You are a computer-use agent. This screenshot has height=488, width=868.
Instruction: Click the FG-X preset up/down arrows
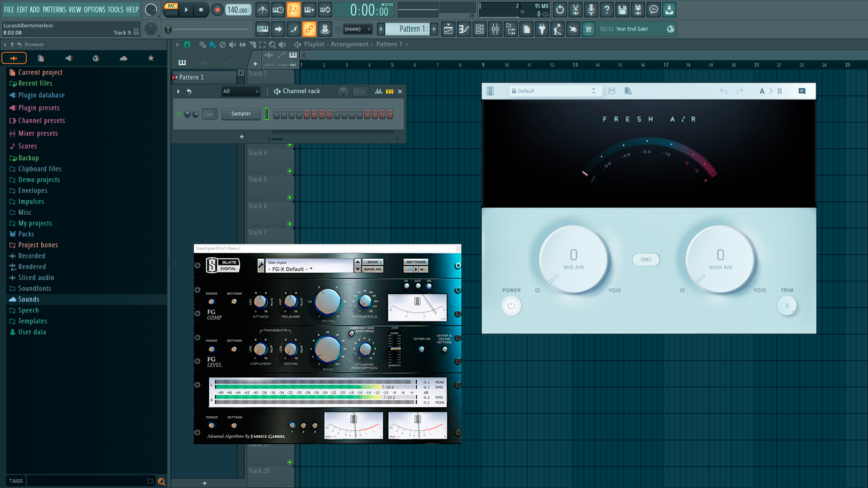pos(357,266)
